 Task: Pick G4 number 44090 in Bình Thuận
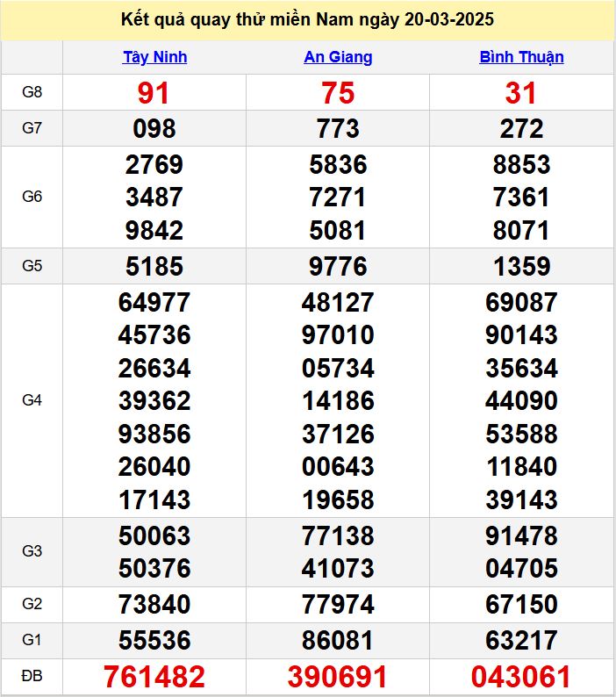(x=521, y=401)
